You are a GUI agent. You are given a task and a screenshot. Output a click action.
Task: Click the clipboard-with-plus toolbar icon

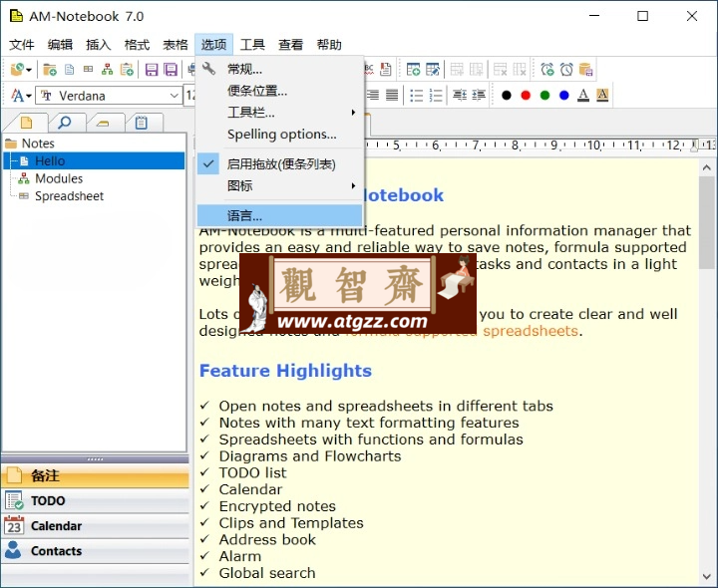pyautogui.click(x=127, y=70)
